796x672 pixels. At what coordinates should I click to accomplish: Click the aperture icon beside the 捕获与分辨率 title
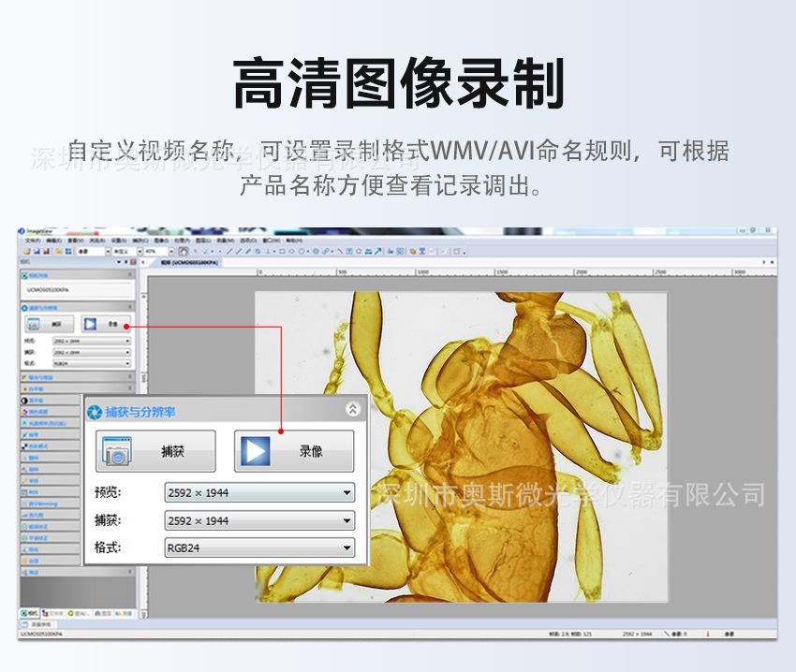[x=95, y=411]
